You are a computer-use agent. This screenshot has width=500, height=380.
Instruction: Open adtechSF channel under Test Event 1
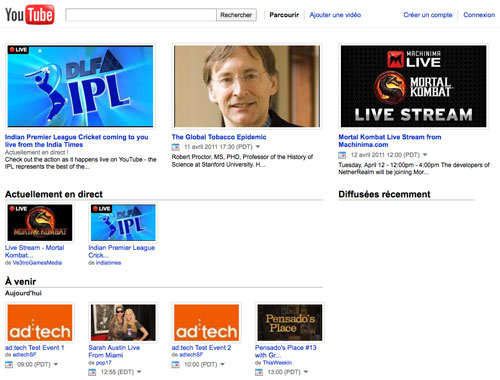pyautogui.click(x=24, y=355)
